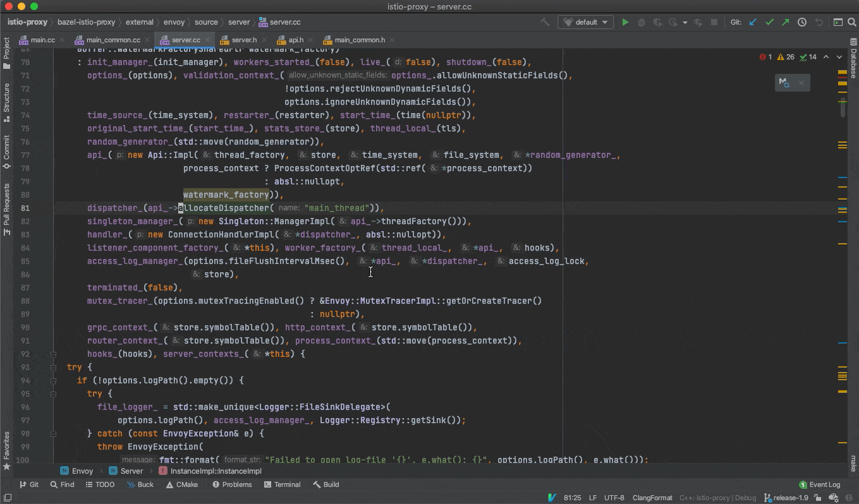
Task: Toggle tool window bars in bottom-left corner
Action: point(8,498)
